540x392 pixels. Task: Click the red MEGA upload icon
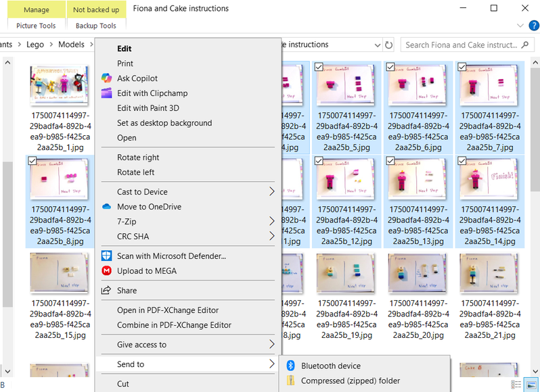tap(106, 271)
